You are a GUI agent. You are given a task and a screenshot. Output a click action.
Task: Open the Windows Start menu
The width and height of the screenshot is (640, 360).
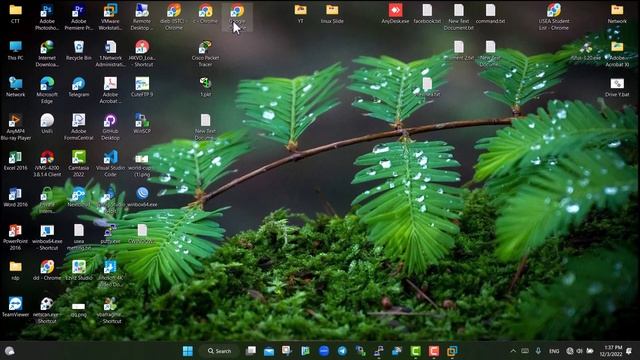pyautogui.click(x=188, y=351)
